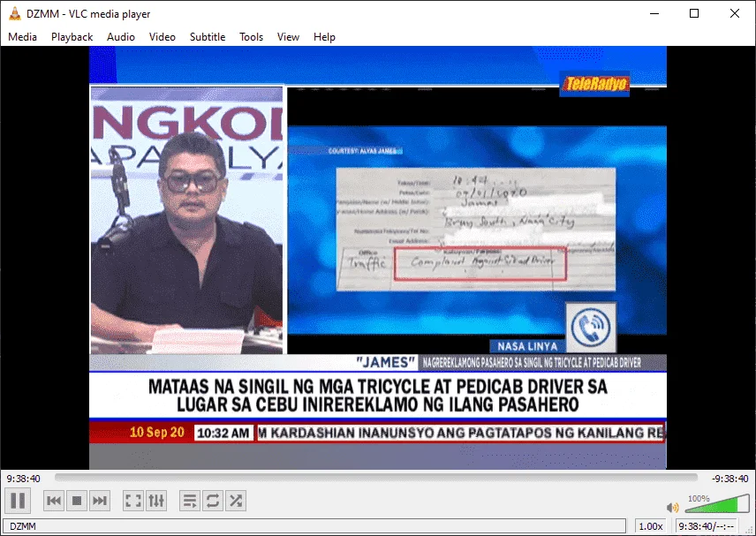Click the 1.00x playback speed indicator
The width and height of the screenshot is (756, 536).
tap(650, 526)
